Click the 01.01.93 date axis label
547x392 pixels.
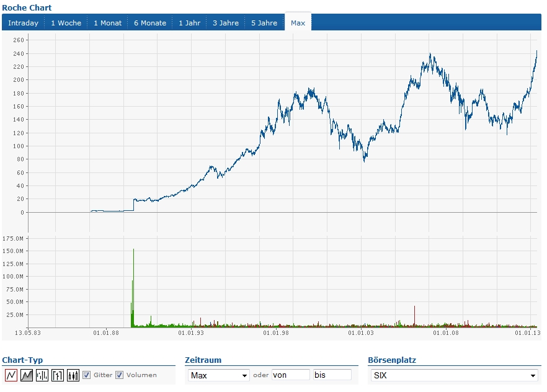[x=191, y=332]
